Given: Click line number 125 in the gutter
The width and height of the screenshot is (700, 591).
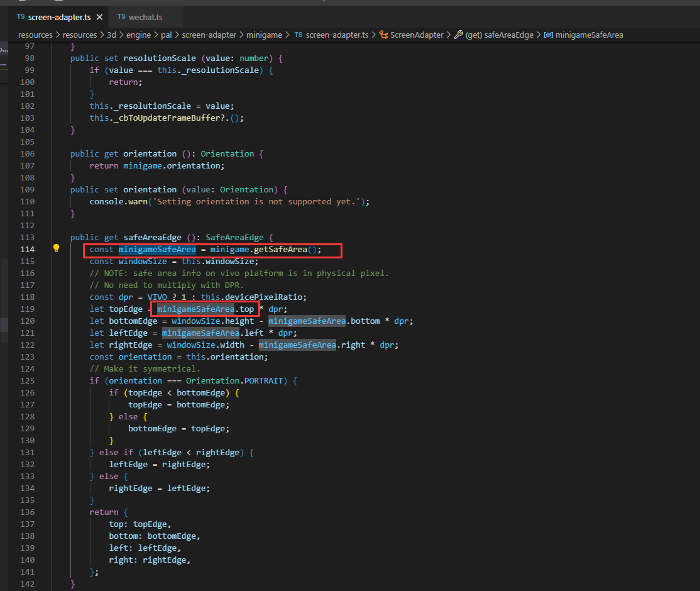Looking at the screenshot, I should (26, 380).
